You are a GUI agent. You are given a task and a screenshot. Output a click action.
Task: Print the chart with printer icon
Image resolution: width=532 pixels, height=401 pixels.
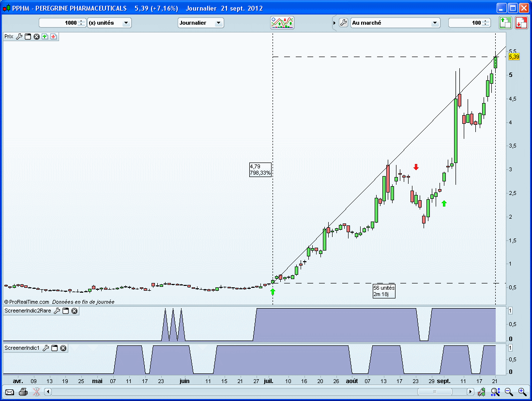point(22,392)
